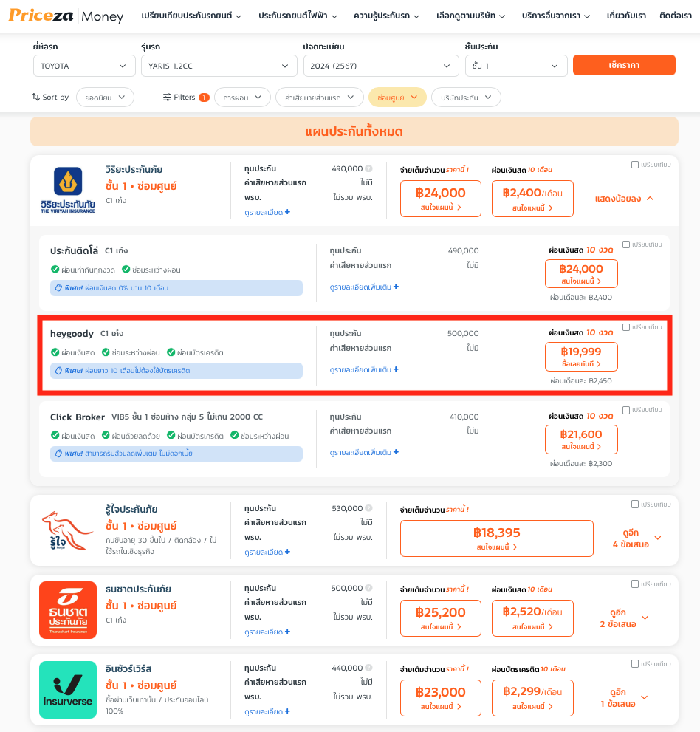Open the ยอดนิยม sort dropdown

coord(105,97)
